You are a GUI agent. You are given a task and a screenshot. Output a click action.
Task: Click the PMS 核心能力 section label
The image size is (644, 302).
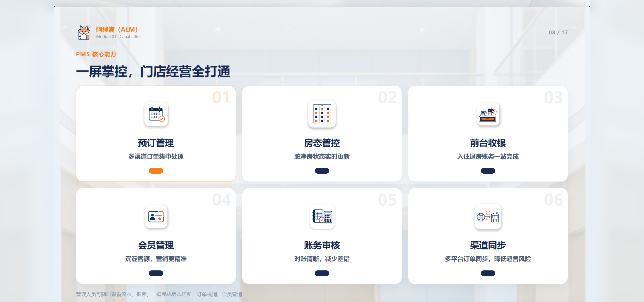coord(96,54)
